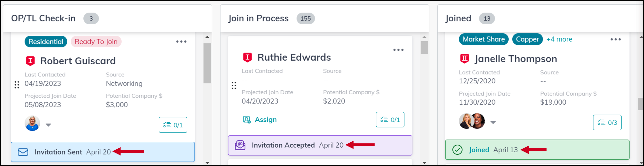Click the Invitation Sent envelope icon
Viewport: 644px width, 166px height.
[x=23, y=152]
